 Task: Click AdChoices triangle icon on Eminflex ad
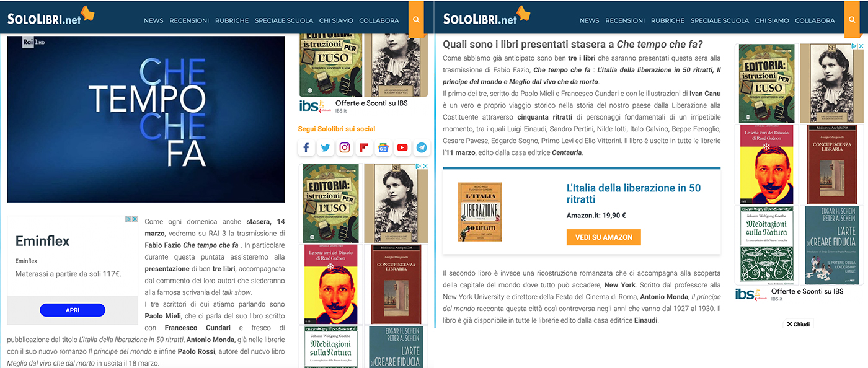(128, 219)
